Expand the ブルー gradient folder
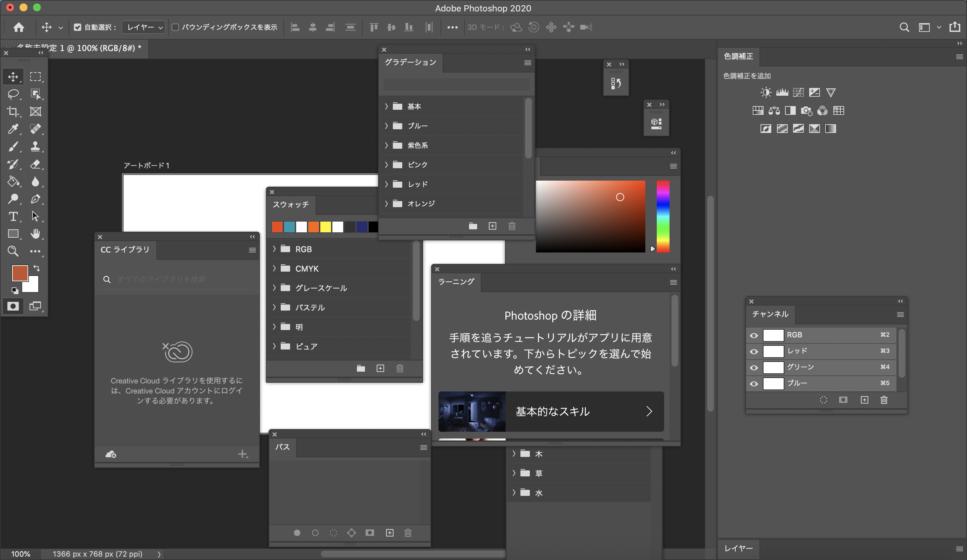Screen dimensions: 967x560 pos(386,126)
